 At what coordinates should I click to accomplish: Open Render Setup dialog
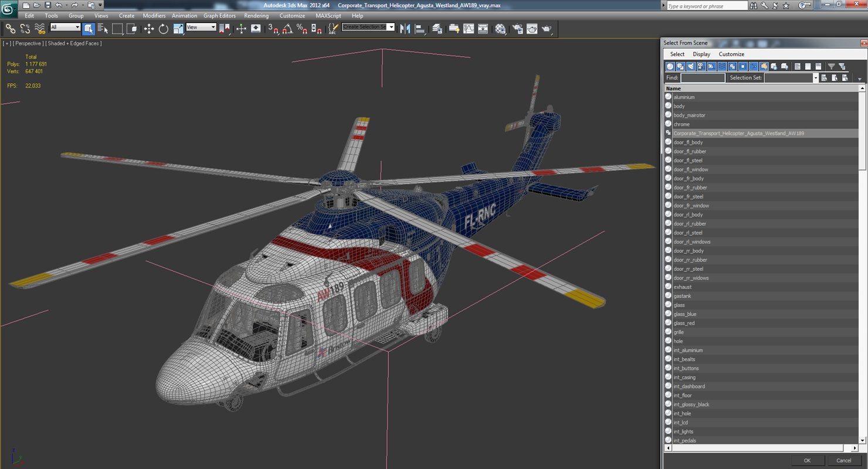click(517, 28)
